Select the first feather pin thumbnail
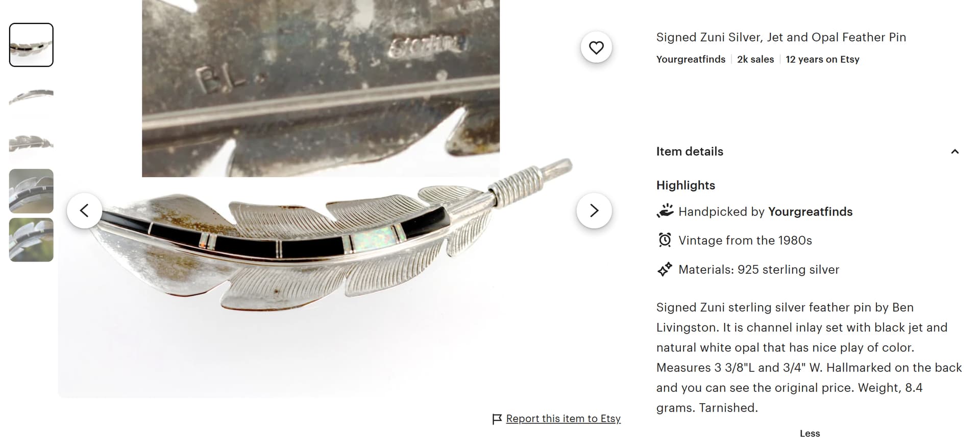Viewport: 980px width, 443px height. click(x=31, y=45)
